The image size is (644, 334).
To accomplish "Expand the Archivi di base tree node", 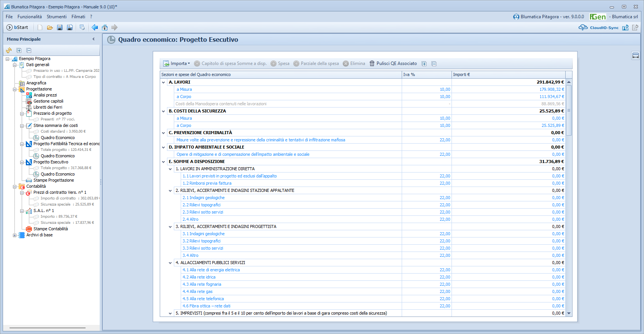I will [15, 235].
